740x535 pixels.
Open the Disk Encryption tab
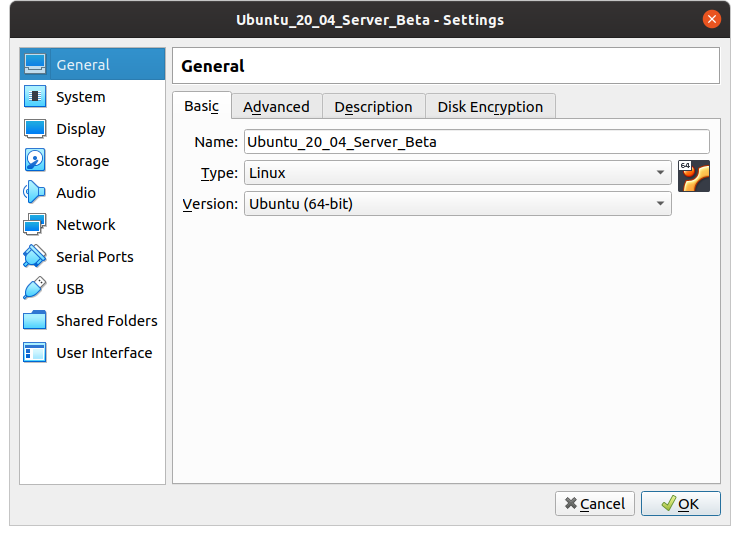coord(490,107)
